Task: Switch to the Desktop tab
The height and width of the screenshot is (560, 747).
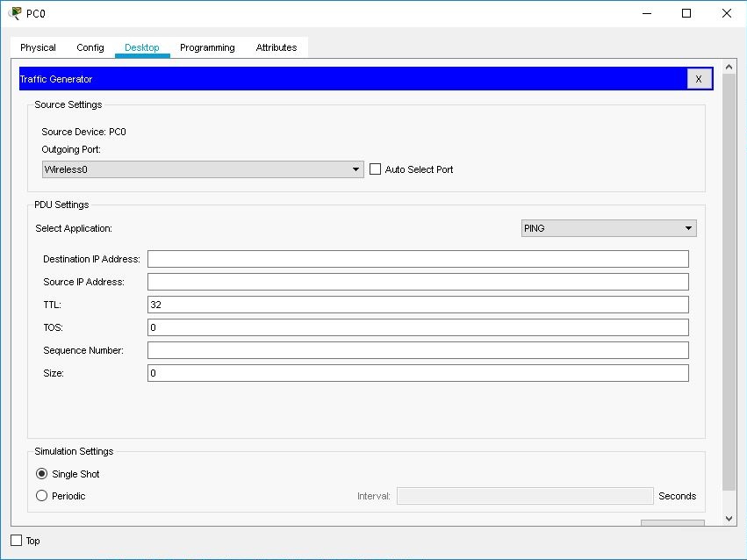Action: [142, 47]
